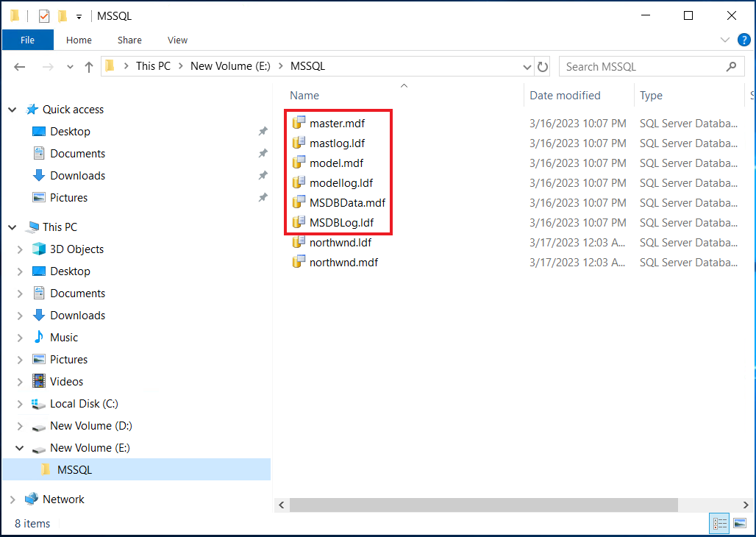Switch to large icons view at status bar
Viewport: 756px width, 537px height.
[x=739, y=523]
